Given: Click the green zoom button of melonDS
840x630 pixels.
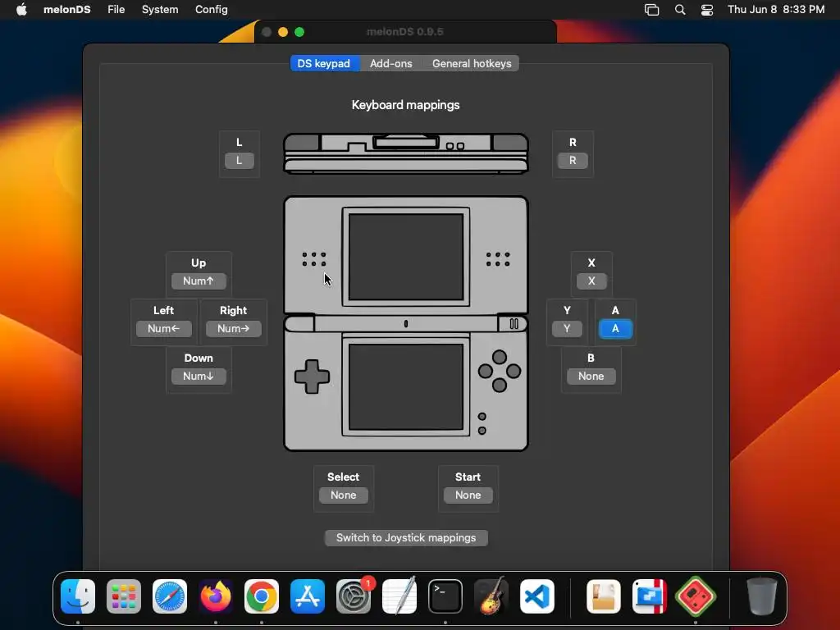Looking at the screenshot, I should [299, 32].
